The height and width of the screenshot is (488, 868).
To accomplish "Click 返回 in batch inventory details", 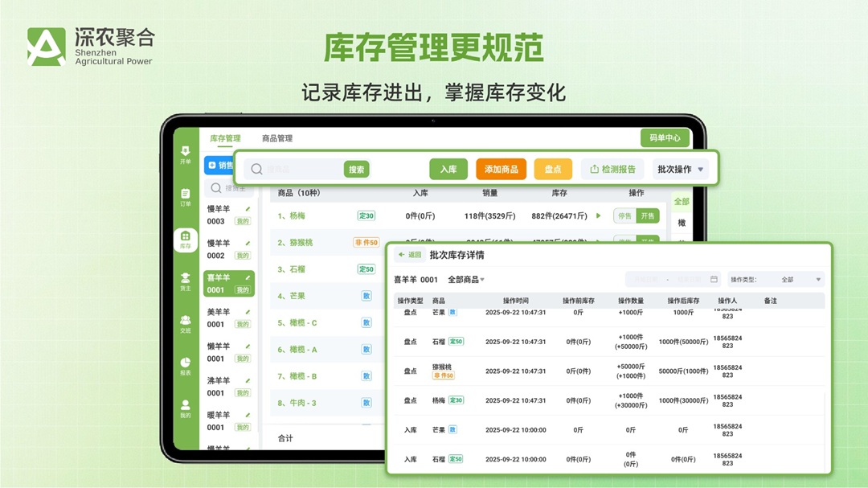I will coord(410,254).
